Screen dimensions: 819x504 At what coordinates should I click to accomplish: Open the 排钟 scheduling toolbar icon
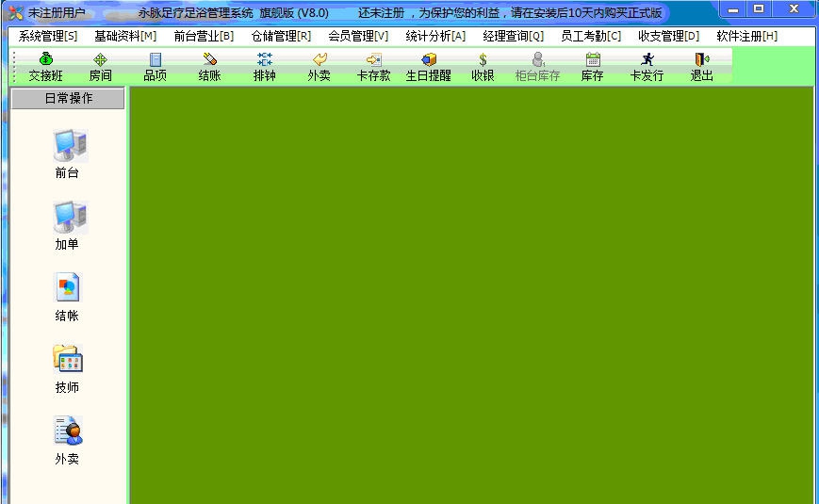264,67
